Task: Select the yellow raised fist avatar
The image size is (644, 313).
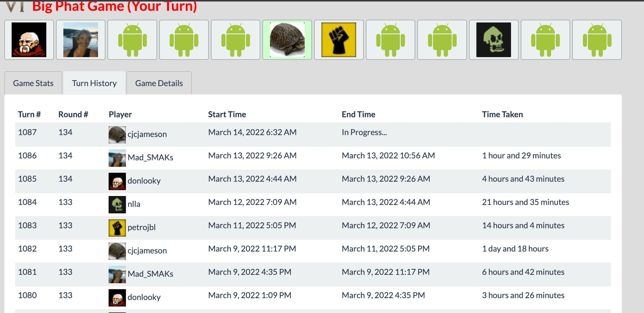Action: (339, 40)
